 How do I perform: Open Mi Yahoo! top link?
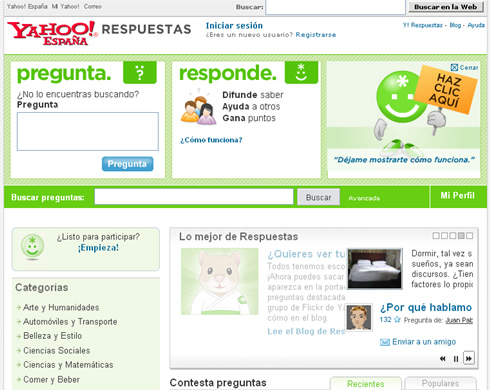pyautogui.click(x=65, y=6)
